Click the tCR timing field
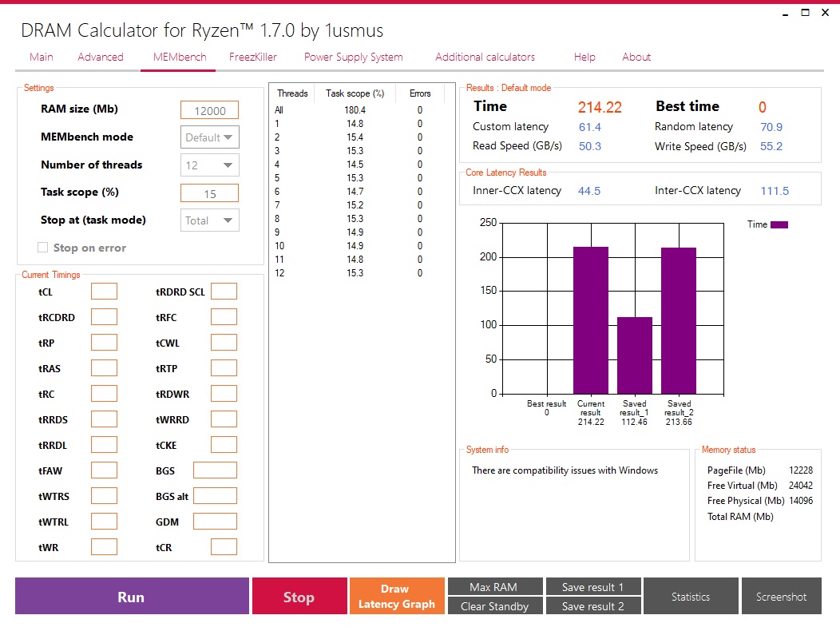 click(x=224, y=547)
